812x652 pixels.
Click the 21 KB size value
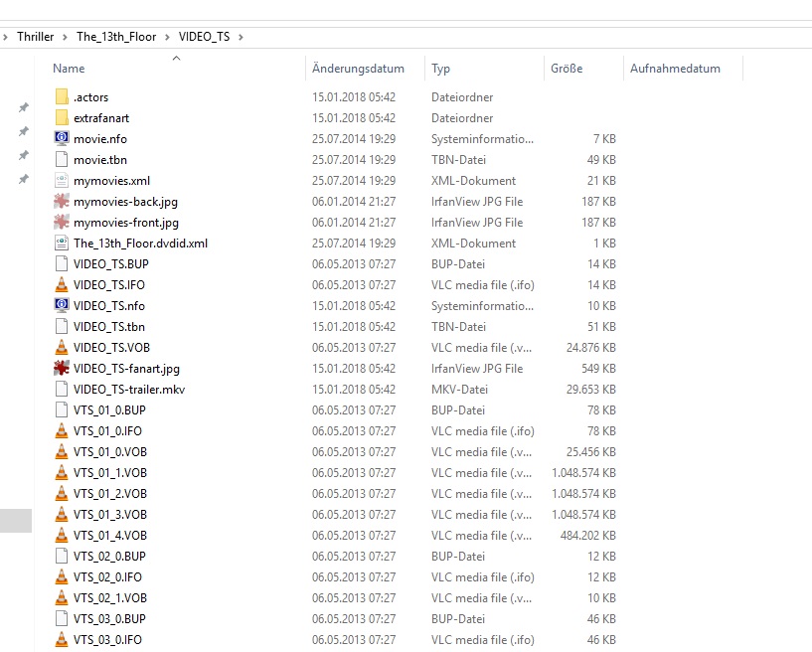(x=601, y=181)
